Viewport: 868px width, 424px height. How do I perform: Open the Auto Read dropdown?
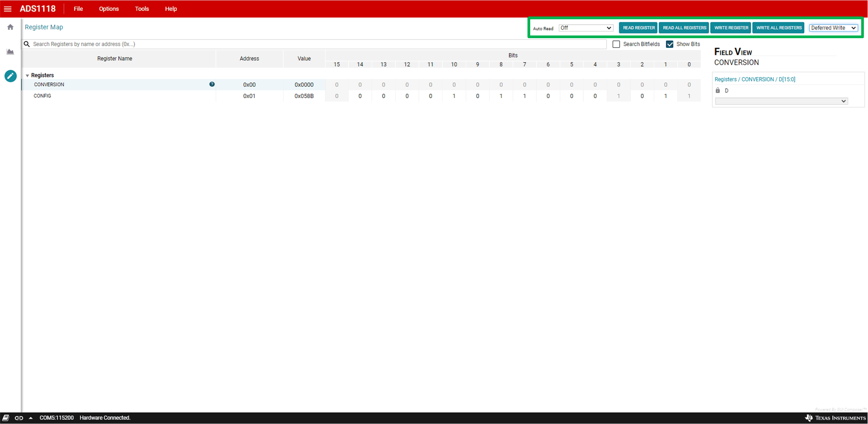(x=586, y=28)
